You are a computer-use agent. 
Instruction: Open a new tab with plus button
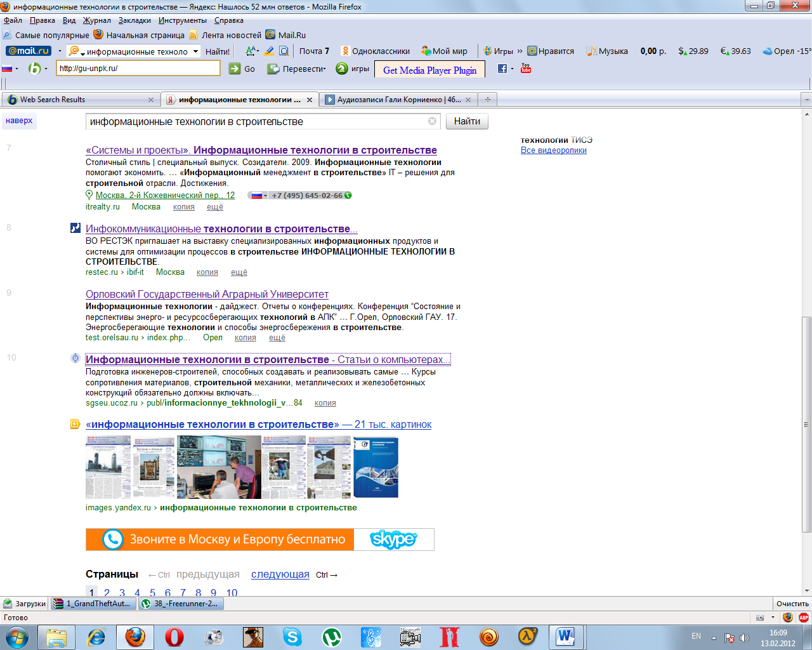coord(488,100)
